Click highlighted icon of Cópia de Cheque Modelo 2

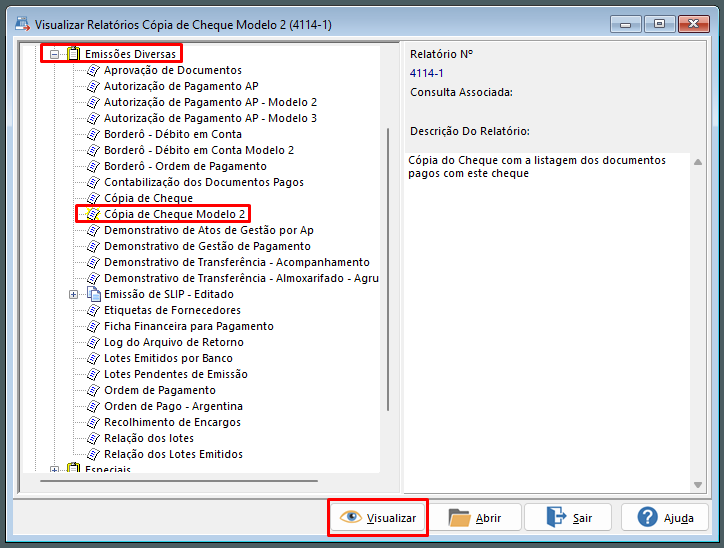coord(94,214)
